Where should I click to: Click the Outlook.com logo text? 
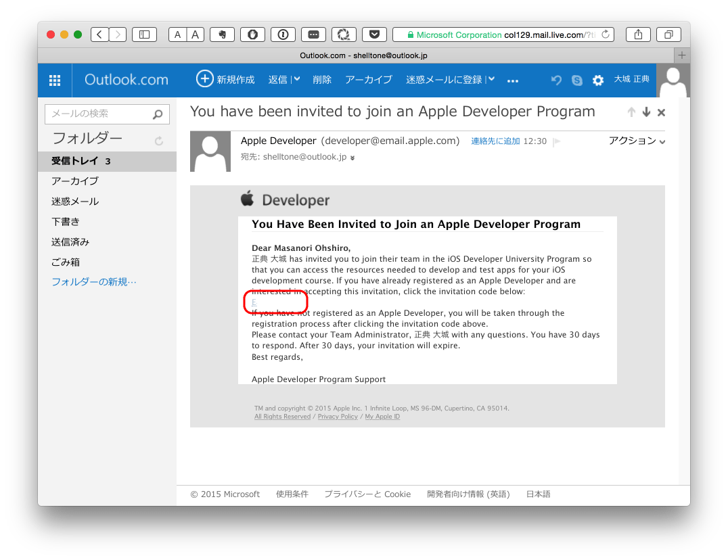point(127,80)
